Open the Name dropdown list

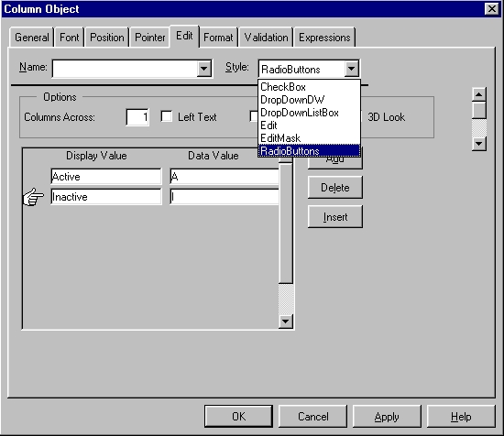coord(203,68)
